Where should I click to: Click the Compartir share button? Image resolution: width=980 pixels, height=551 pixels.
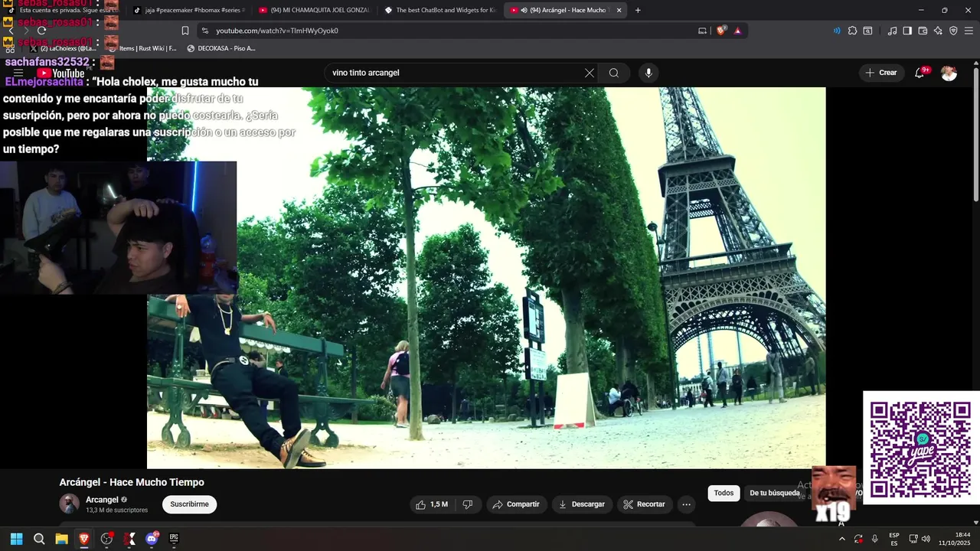516,504
